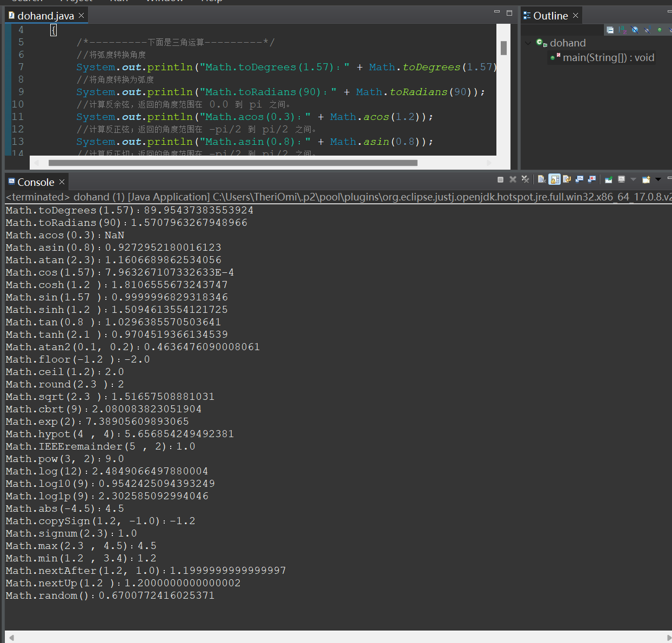The image size is (672, 643).
Task: Open the Display Selected Console dropdown arrow
Action: [633, 179]
